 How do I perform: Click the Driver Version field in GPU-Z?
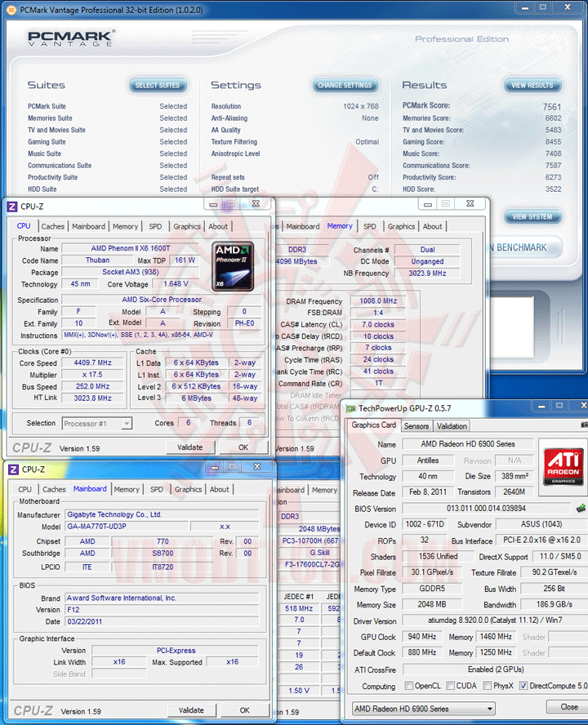495,620
